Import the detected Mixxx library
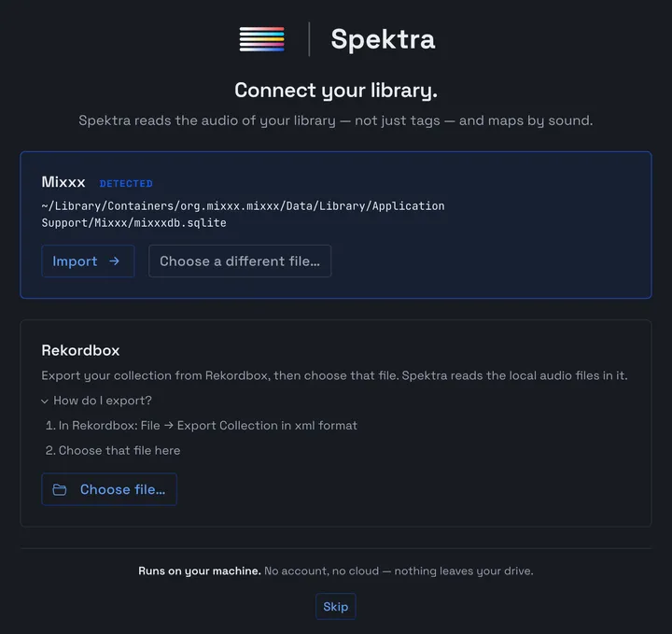Viewport: 672px width, 634px height. click(x=88, y=261)
